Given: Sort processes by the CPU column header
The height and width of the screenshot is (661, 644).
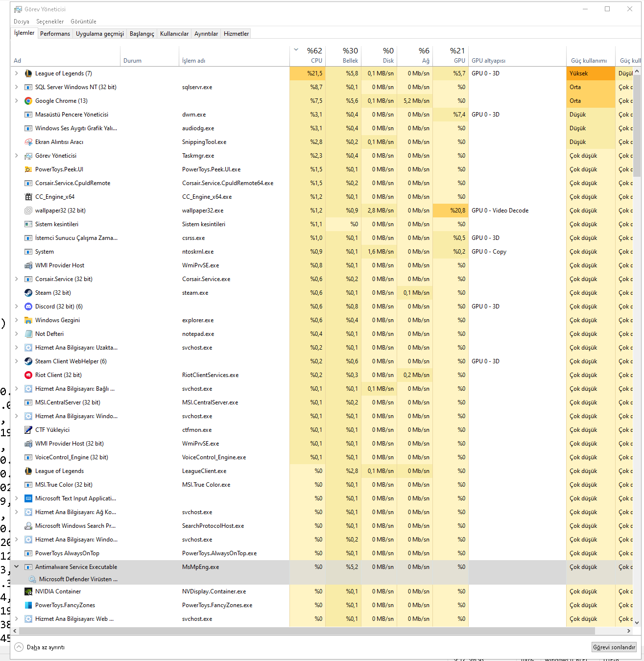Looking at the screenshot, I should pyautogui.click(x=308, y=56).
